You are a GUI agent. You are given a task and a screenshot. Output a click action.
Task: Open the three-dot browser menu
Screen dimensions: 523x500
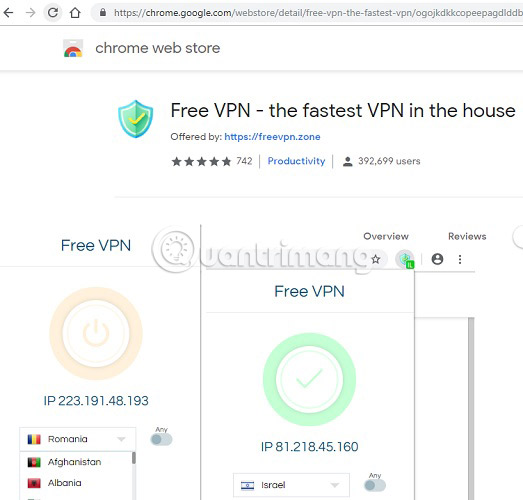click(460, 259)
